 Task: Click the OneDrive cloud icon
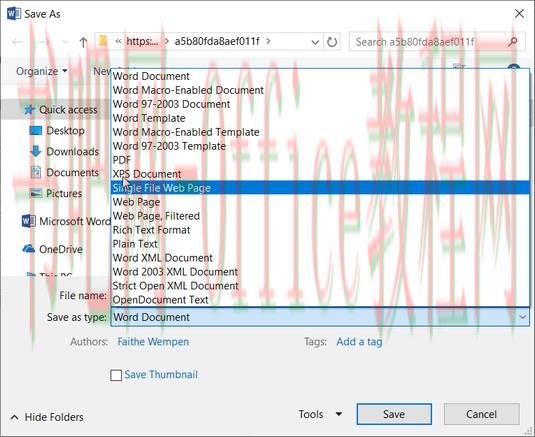point(29,249)
